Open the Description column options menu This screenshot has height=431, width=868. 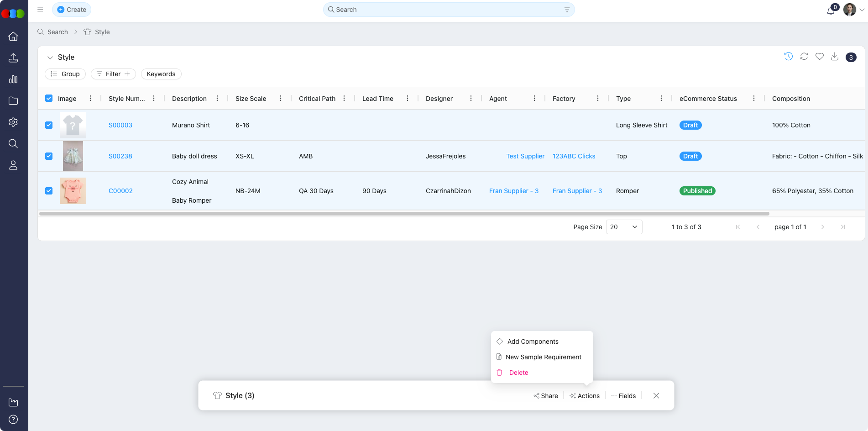[x=217, y=99]
